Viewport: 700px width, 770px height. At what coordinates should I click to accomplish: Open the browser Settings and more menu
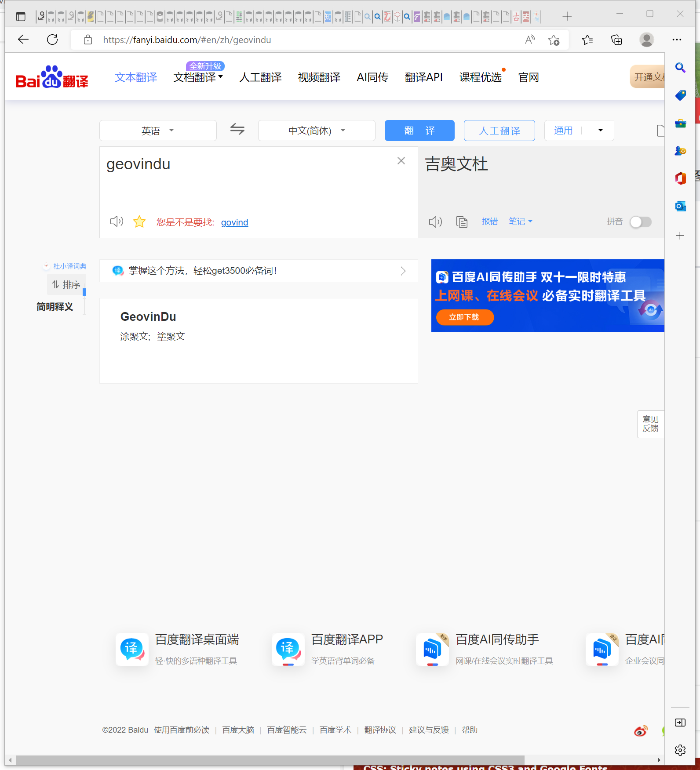(677, 40)
